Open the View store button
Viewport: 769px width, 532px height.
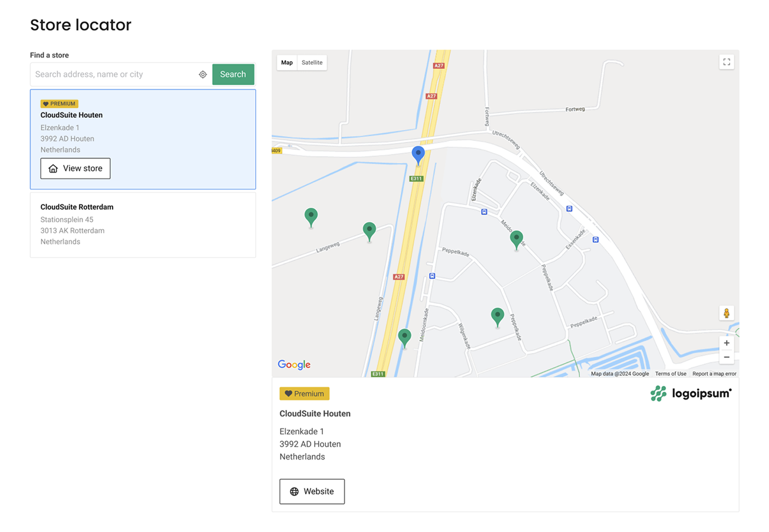click(75, 168)
